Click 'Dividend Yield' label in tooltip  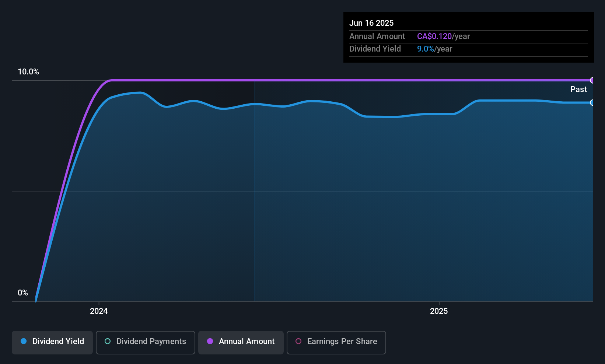(375, 49)
